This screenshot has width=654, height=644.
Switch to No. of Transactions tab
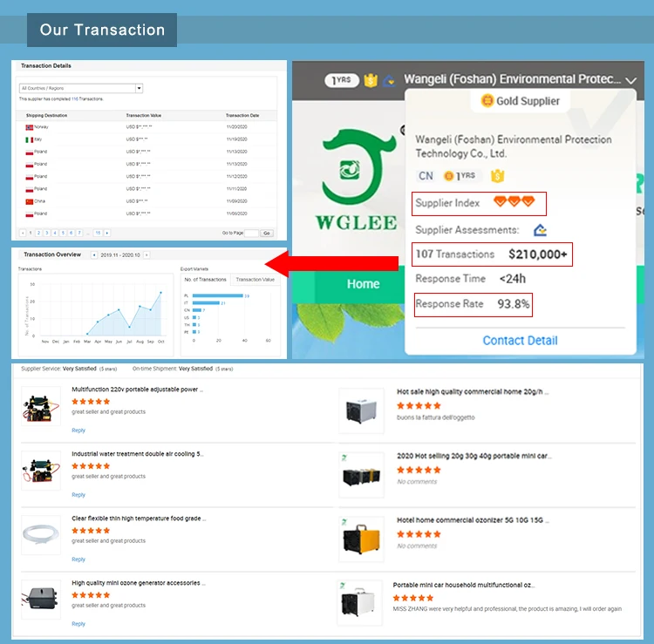[x=205, y=280]
